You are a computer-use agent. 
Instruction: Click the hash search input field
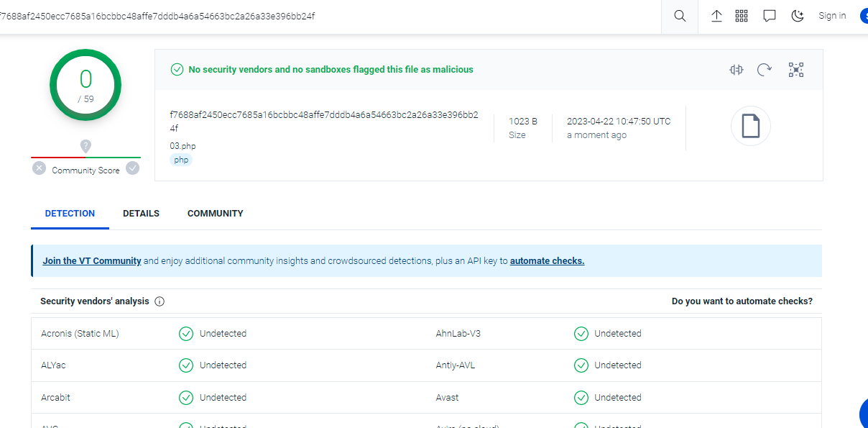(x=331, y=16)
